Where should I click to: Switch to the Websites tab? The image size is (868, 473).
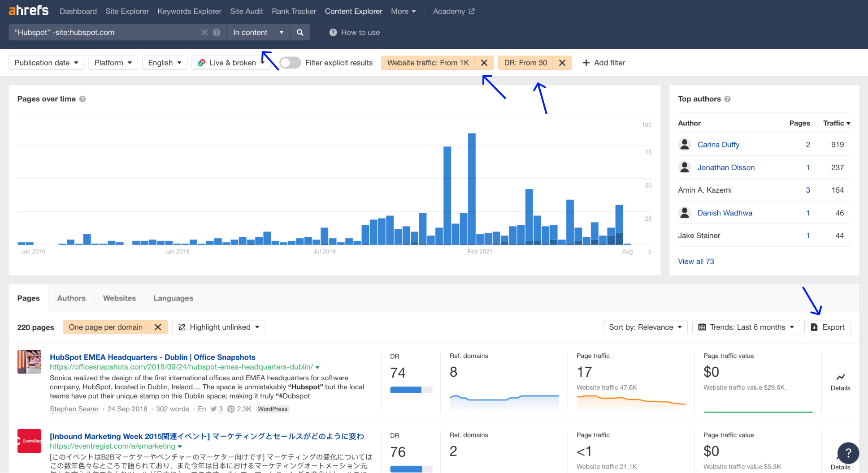click(x=119, y=298)
